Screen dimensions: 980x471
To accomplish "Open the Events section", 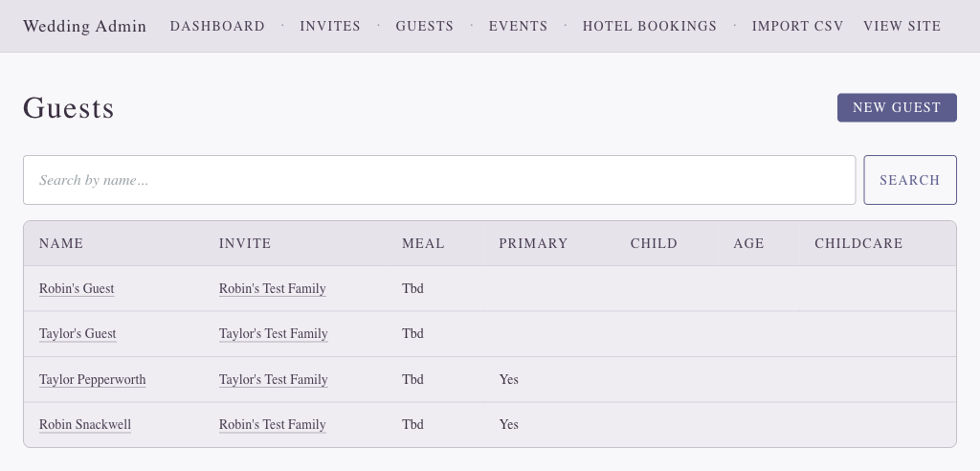I will point(518,27).
